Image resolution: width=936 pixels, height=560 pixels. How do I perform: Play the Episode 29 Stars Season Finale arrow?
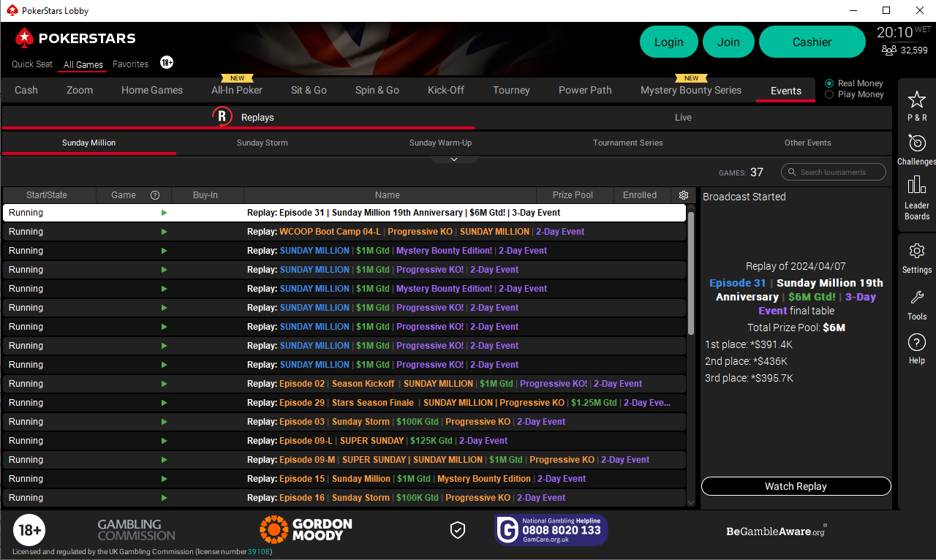(164, 403)
